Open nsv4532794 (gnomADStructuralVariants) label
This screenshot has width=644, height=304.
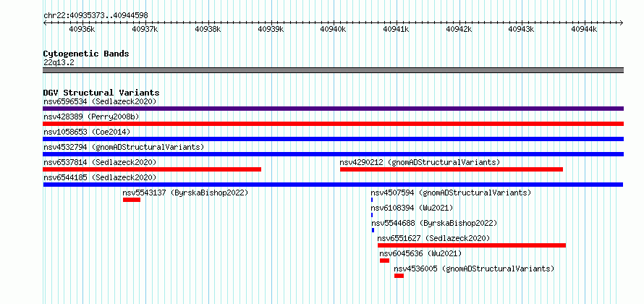click(x=124, y=147)
